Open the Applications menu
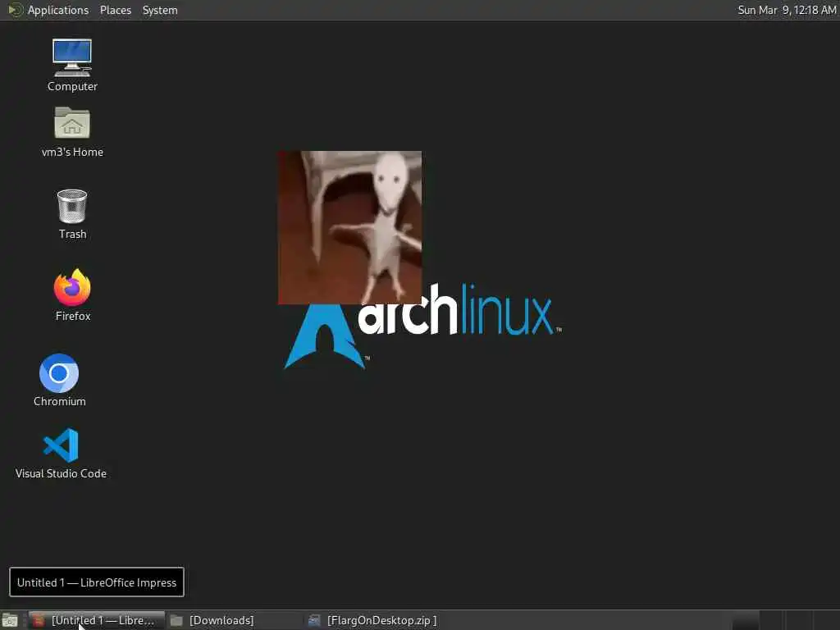This screenshot has width=840, height=630. 58,10
